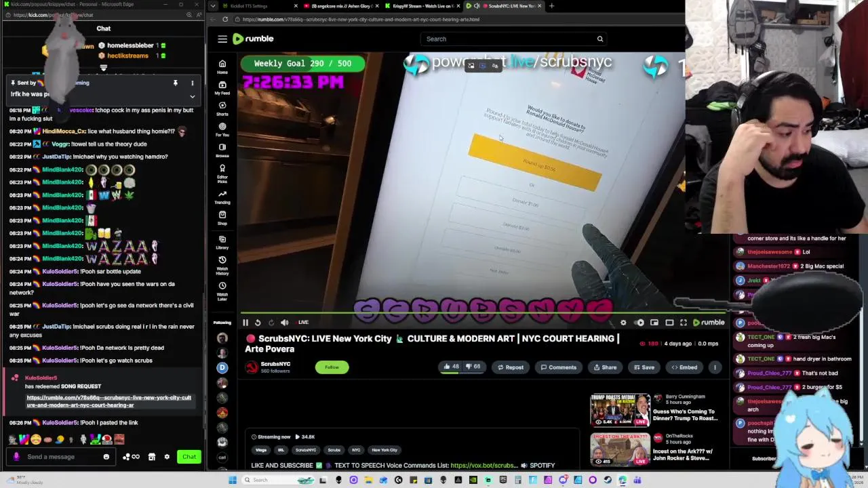Select the IRL tag

coord(281,450)
